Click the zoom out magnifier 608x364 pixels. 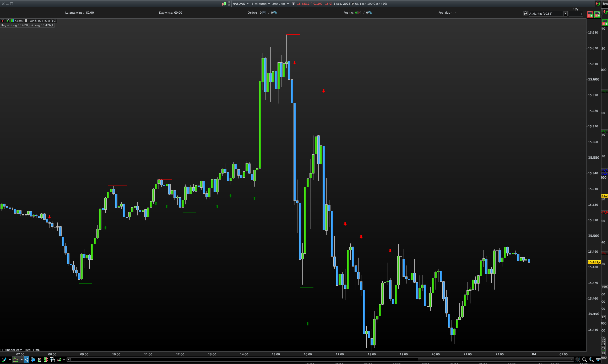click(x=584, y=360)
